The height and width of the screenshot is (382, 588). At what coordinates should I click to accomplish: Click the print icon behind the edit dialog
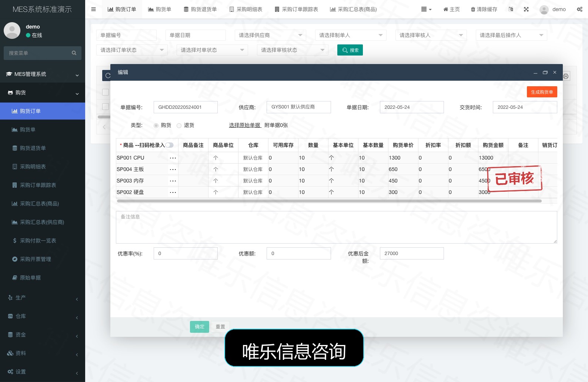566,76
